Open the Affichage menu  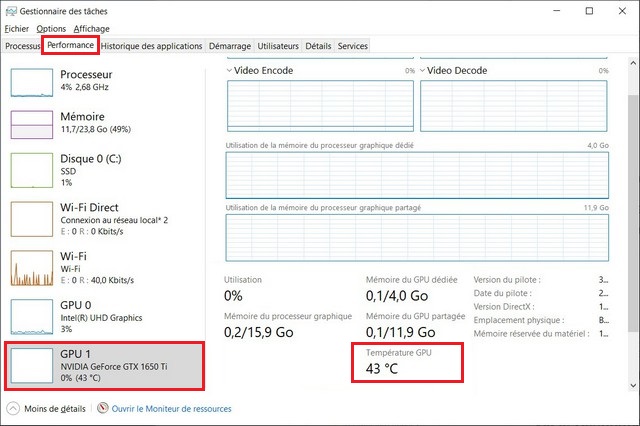(x=91, y=29)
